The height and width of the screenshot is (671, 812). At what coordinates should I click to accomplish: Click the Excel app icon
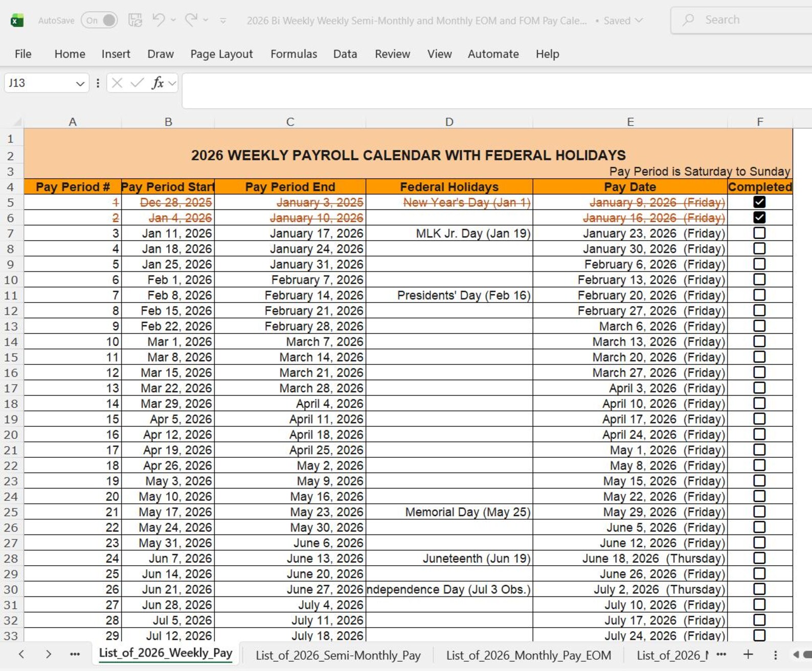click(x=17, y=20)
